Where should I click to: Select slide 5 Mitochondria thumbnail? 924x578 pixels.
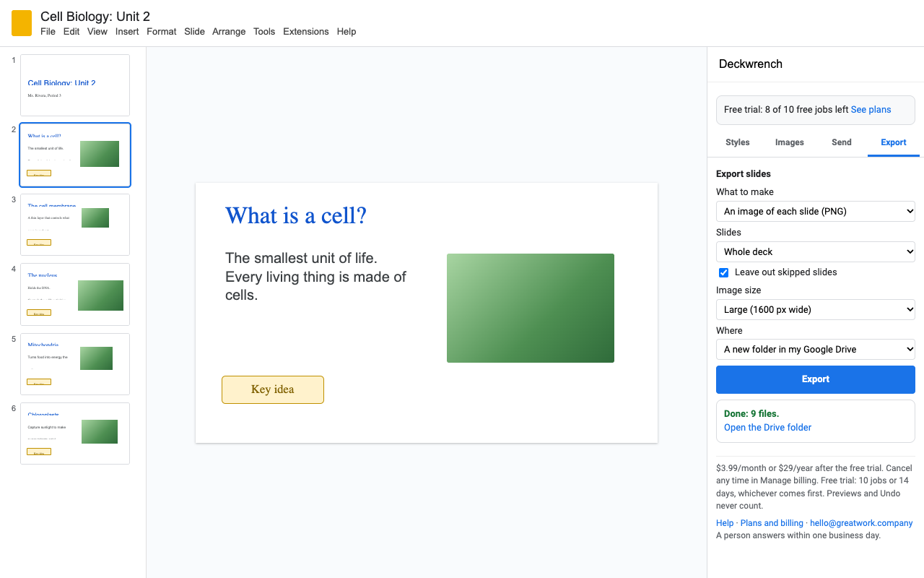coord(75,364)
